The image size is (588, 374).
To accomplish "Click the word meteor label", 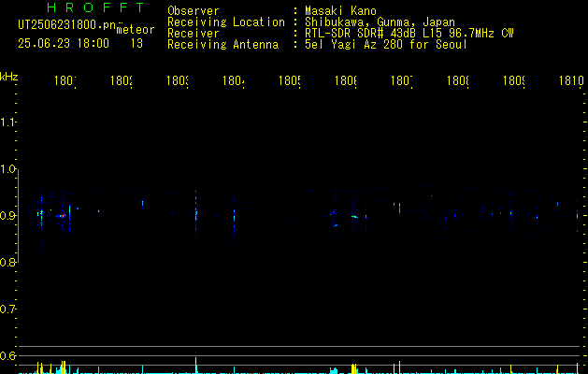I will (x=136, y=30).
